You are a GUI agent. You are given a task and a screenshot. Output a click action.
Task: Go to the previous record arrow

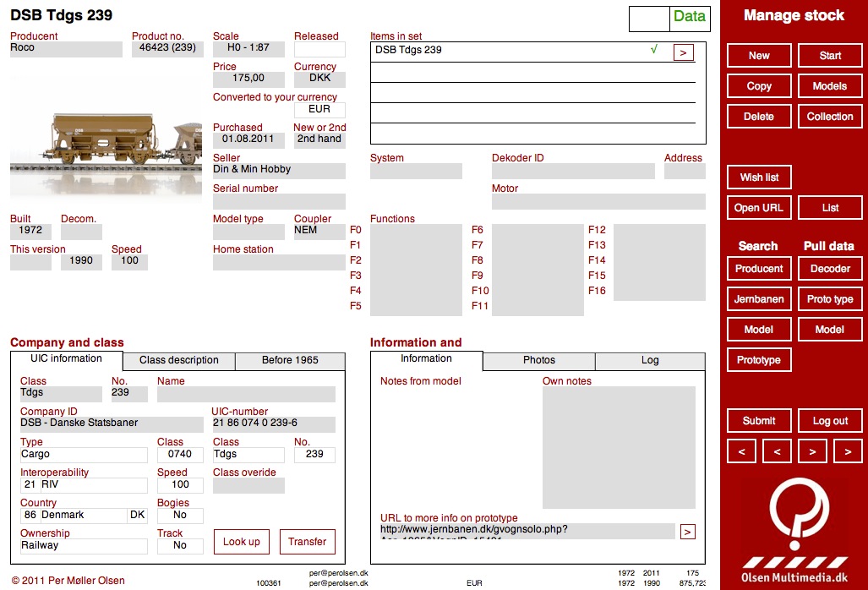(777, 451)
